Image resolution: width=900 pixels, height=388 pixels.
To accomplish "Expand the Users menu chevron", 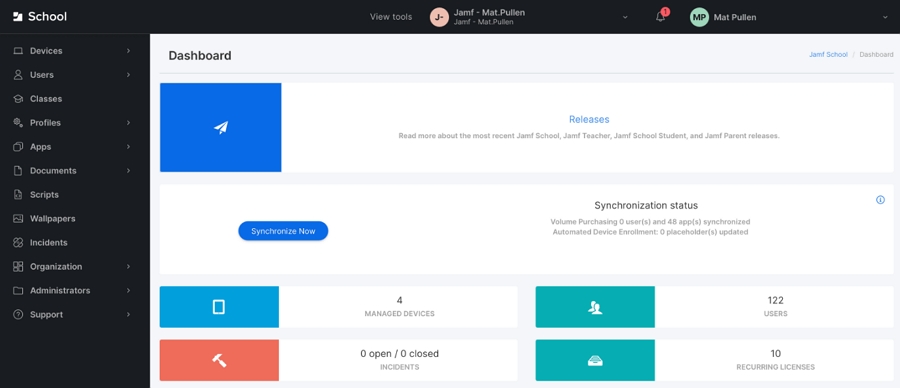I will click(129, 75).
